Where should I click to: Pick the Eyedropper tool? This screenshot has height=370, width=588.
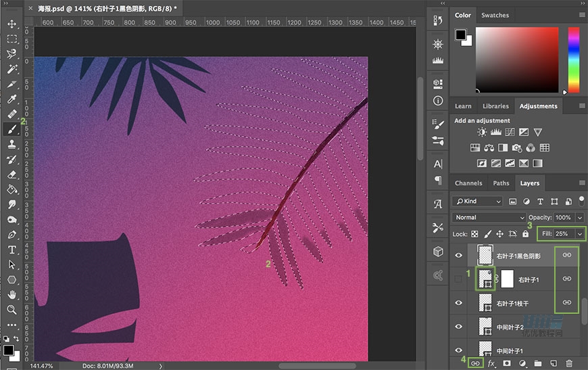click(11, 99)
